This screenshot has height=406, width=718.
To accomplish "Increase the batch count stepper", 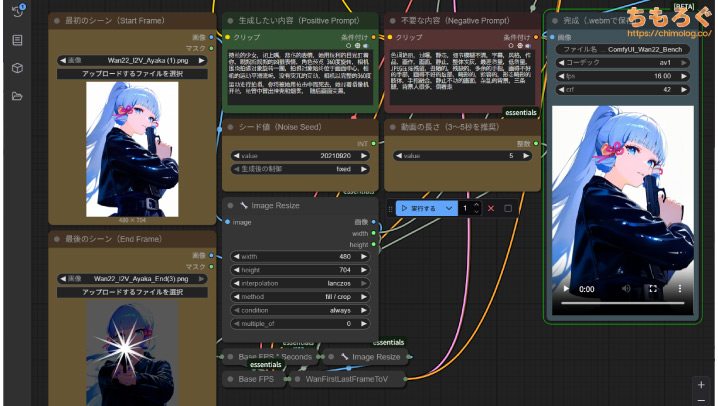I will point(477,205).
